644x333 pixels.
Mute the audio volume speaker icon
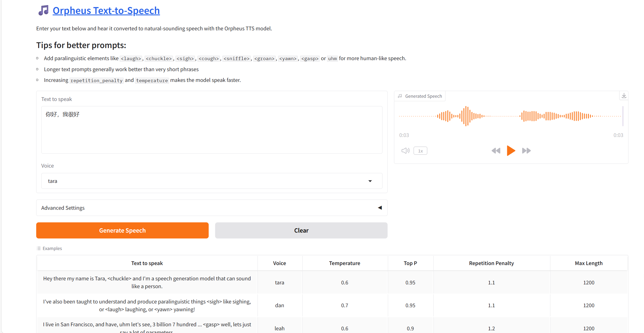pos(405,151)
